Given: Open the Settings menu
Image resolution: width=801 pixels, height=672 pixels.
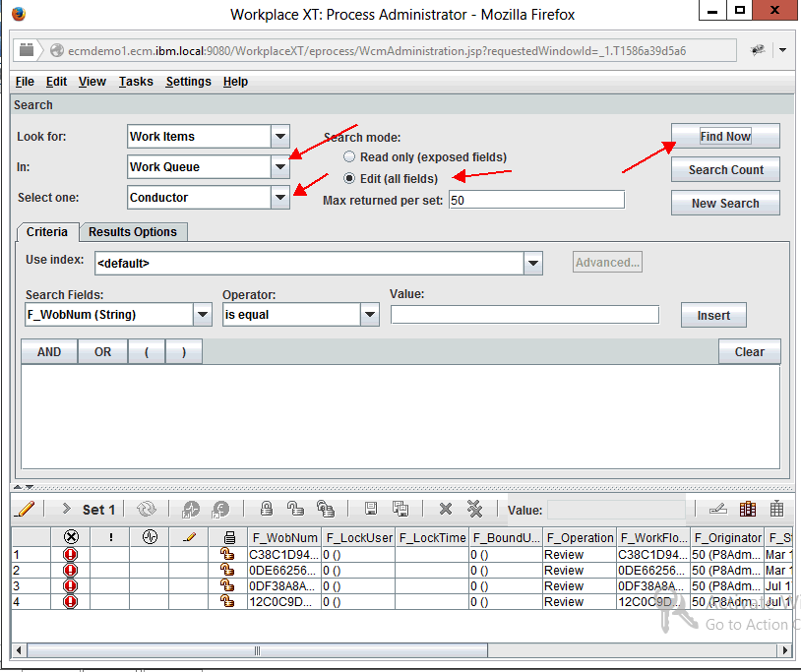Looking at the screenshot, I should pos(188,82).
